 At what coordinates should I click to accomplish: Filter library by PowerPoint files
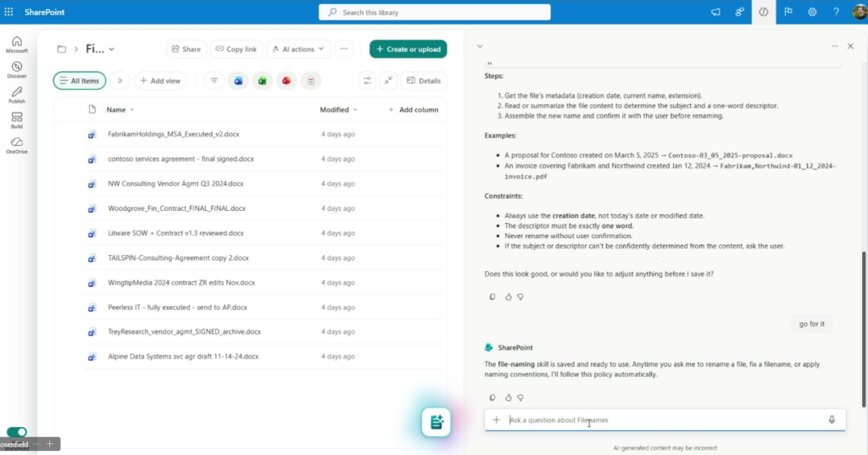pyautogui.click(x=287, y=80)
